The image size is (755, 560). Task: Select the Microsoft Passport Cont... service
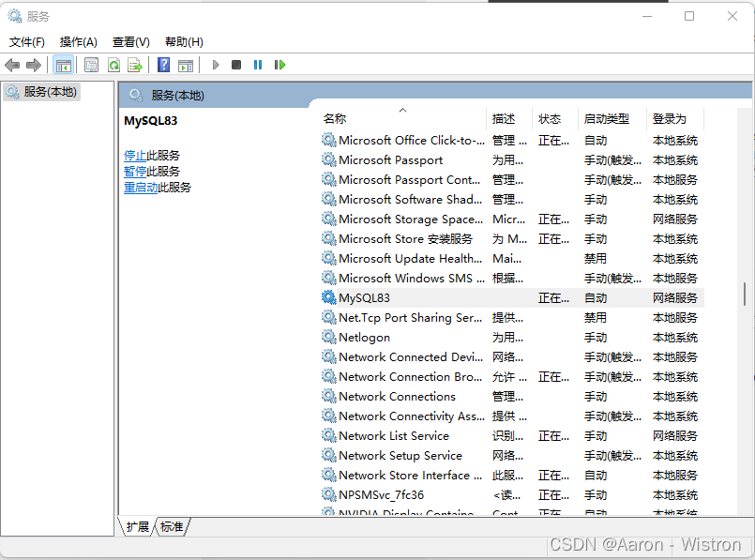point(409,179)
